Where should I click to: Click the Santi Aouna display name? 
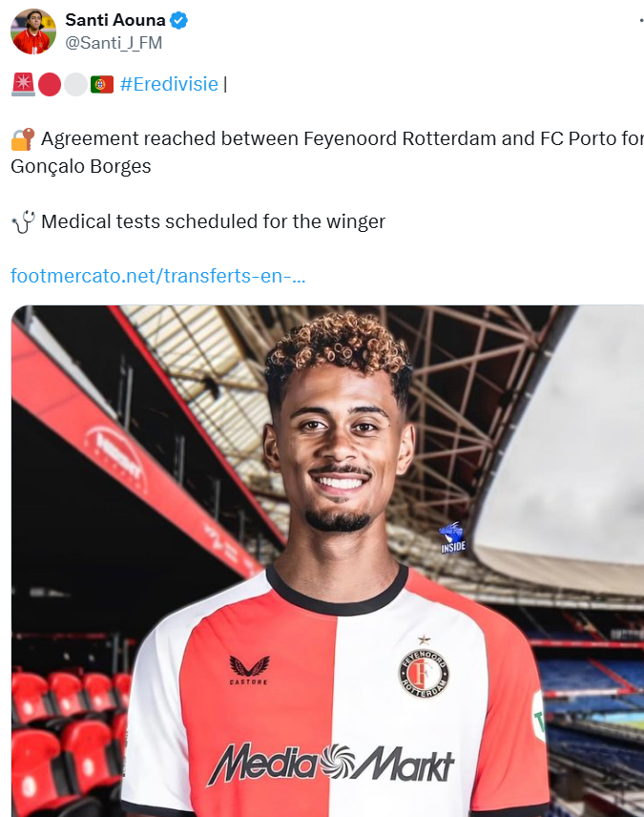tap(115, 20)
